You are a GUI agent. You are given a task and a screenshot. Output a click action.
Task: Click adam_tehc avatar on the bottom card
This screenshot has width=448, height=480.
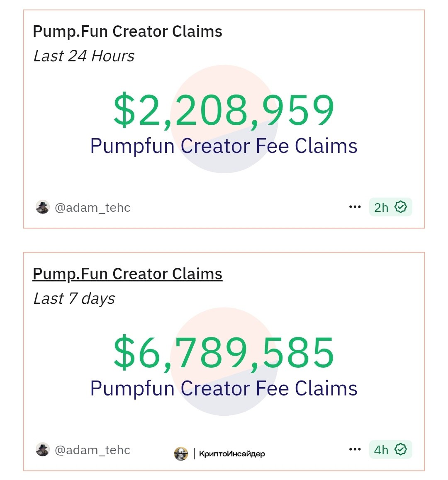43,449
